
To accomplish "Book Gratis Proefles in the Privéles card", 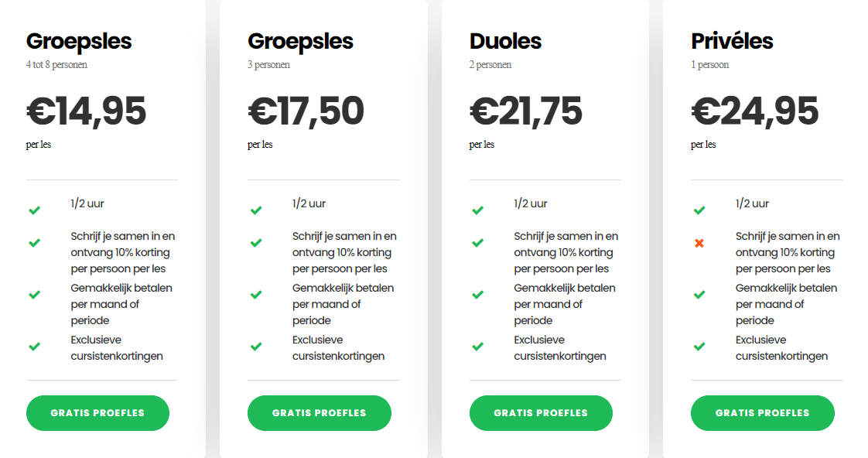I will pyautogui.click(x=762, y=413).
